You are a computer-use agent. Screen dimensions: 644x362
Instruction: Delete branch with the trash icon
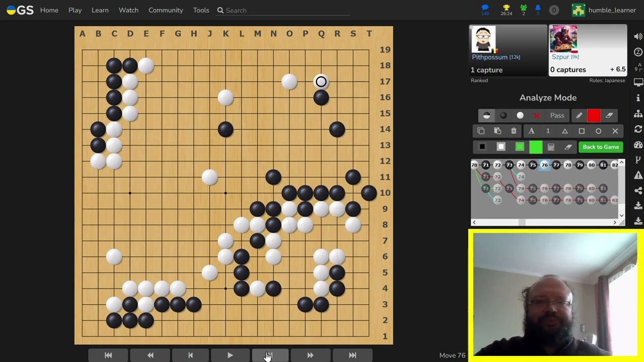(514, 131)
